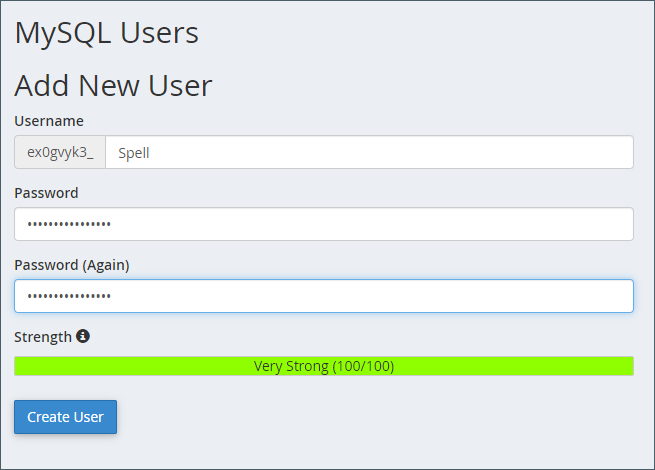The height and width of the screenshot is (470, 655).
Task: Click the MySQL Users heading
Action: [107, 33]
